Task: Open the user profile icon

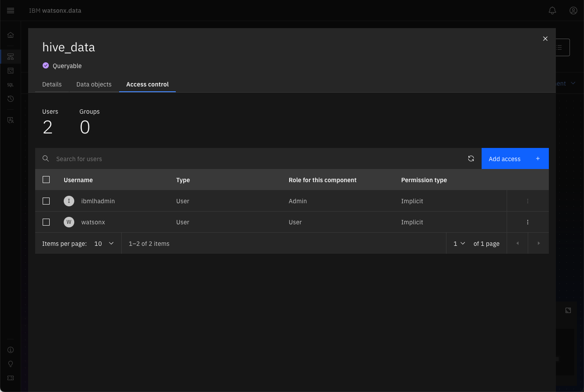Action: [x=573, y=11]
